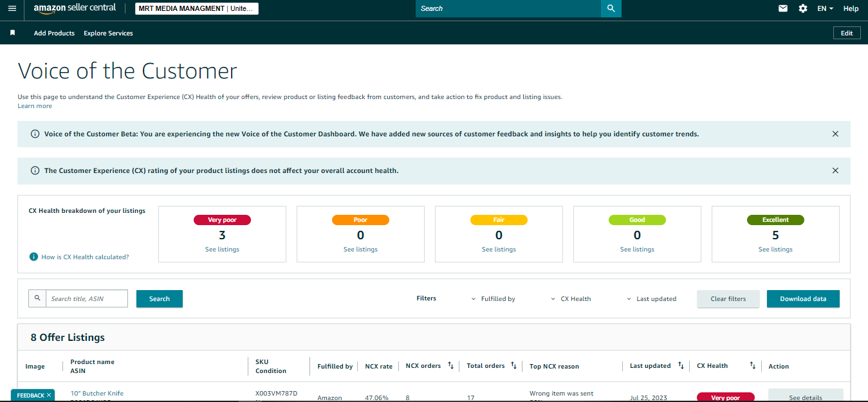Click the Excellent dark green badge

click(x=775, y=220)
